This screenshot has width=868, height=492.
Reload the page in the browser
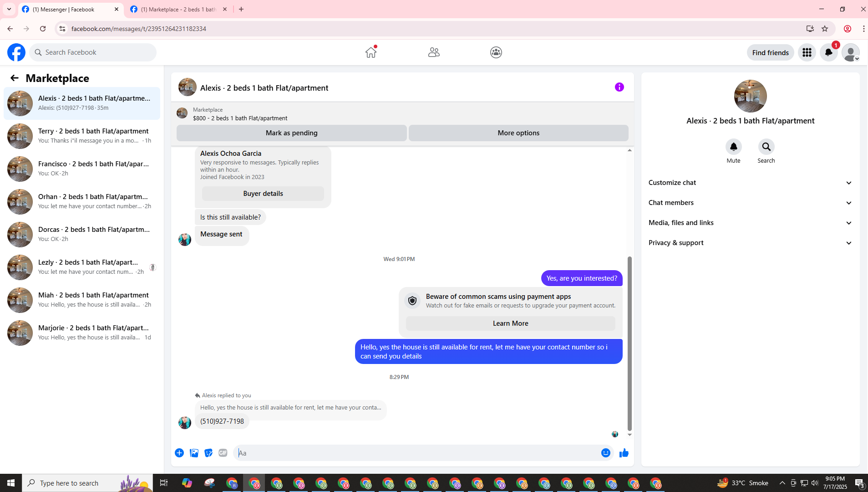point(43,29)
